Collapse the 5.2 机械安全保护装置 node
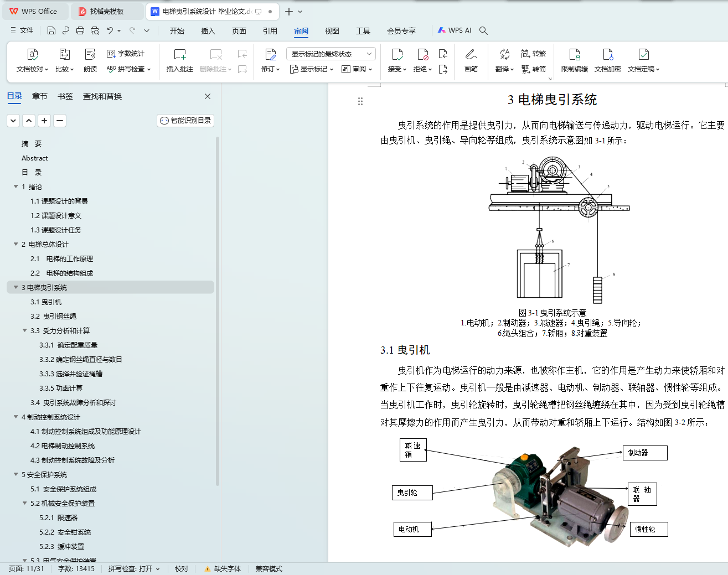The height and width of the screenshot is (575, 728). tap(24, 503)
